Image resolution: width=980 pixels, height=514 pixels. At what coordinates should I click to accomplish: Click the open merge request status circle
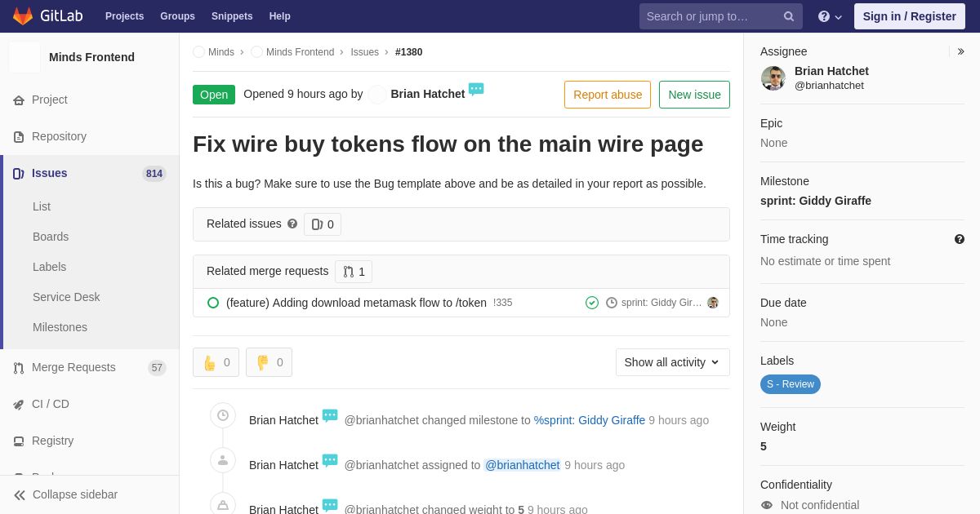click(x=213, y=303)
